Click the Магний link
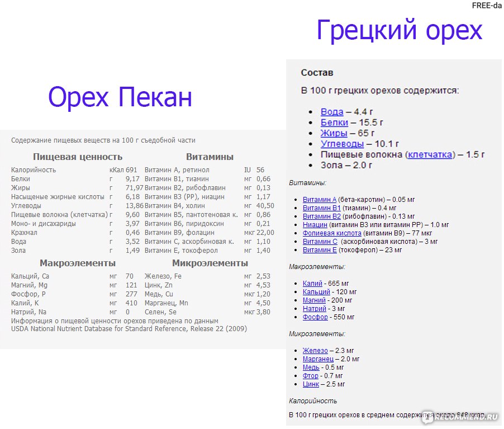 pos(314,300)
